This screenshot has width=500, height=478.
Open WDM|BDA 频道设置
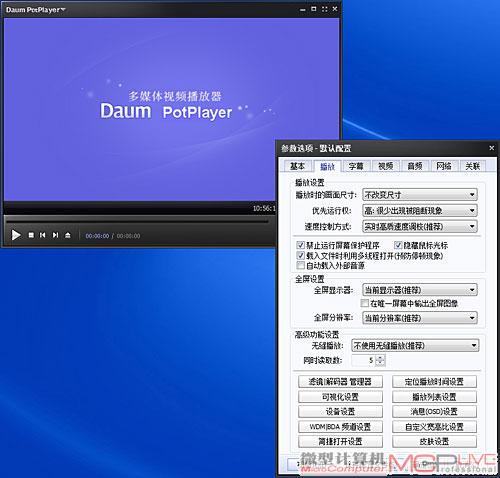tap(340, 427)
